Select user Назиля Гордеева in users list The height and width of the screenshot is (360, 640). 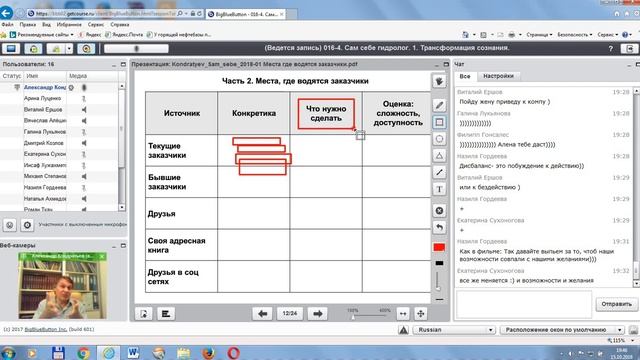pos(60,187)
